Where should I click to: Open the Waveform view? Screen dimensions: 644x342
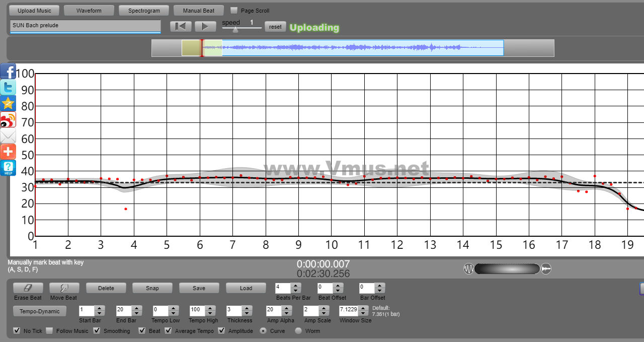click(89, 11)
